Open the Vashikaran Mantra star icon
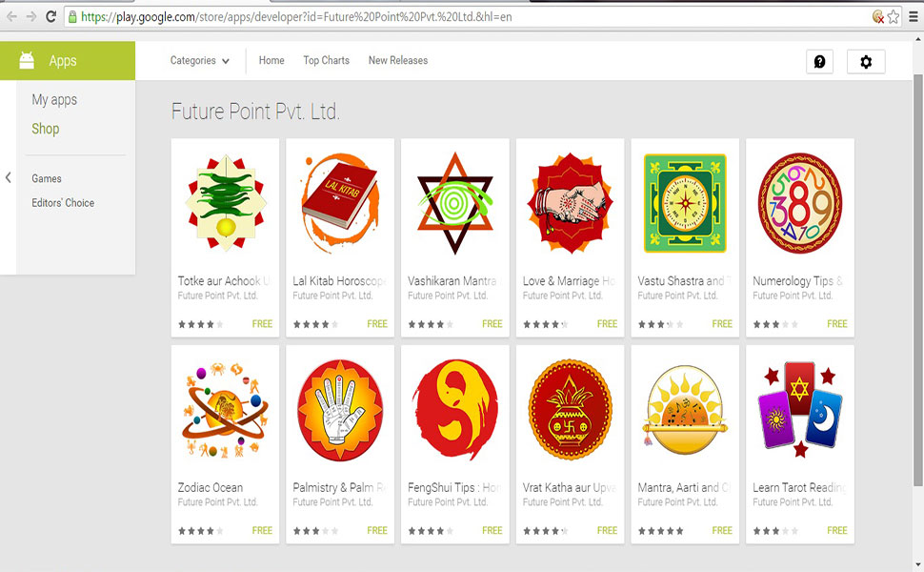 click(x=454, y=203)
